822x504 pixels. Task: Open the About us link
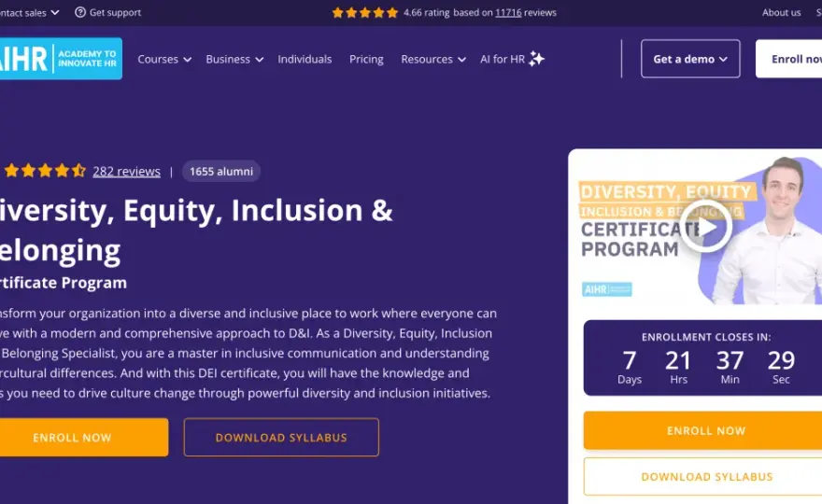pyautogui.click(x=781, y=12)
